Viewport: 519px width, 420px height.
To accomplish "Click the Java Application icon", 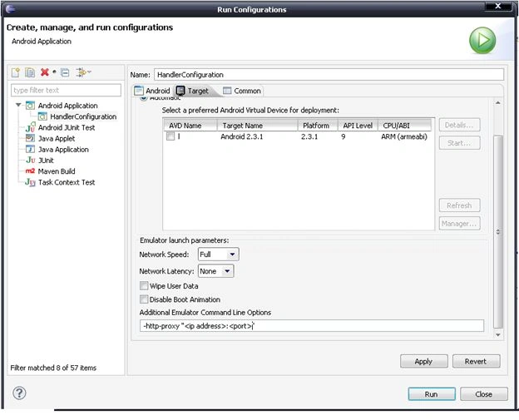I will [30, 149].
